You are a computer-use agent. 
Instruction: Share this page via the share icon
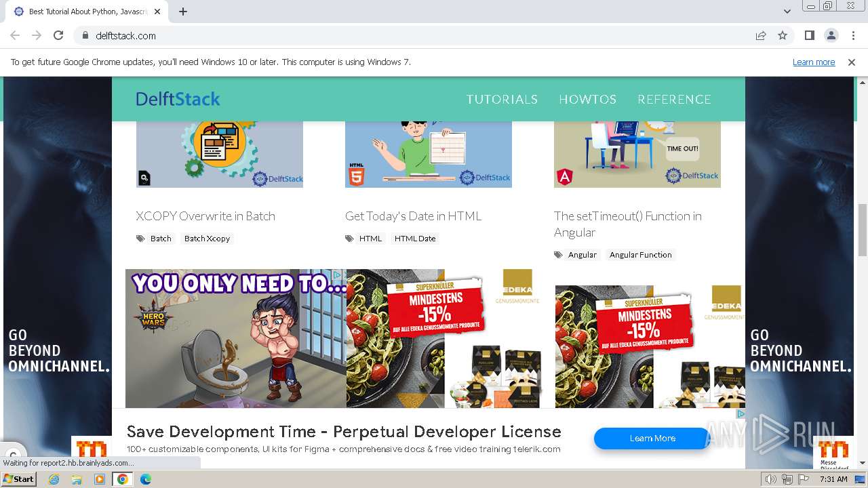point(761,35)
